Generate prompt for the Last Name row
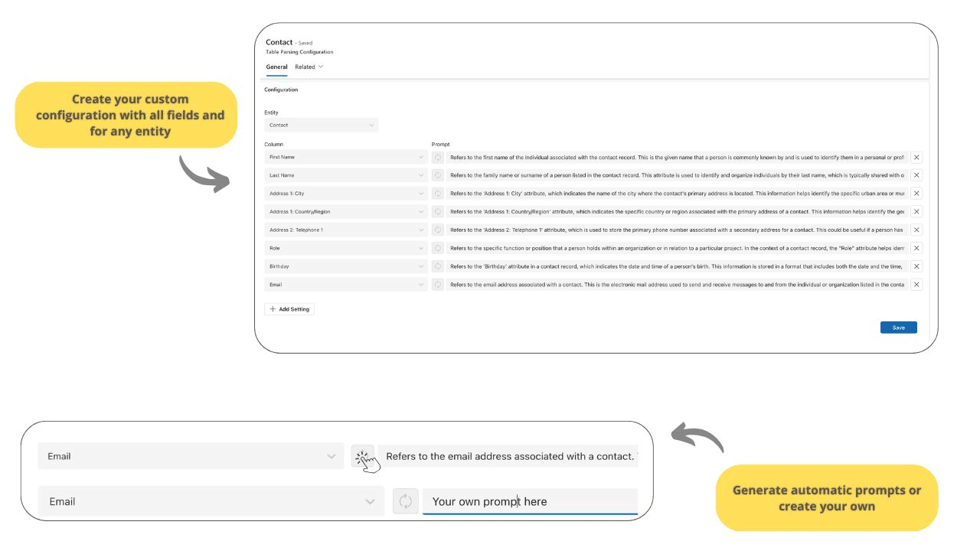 click(438, 175)
